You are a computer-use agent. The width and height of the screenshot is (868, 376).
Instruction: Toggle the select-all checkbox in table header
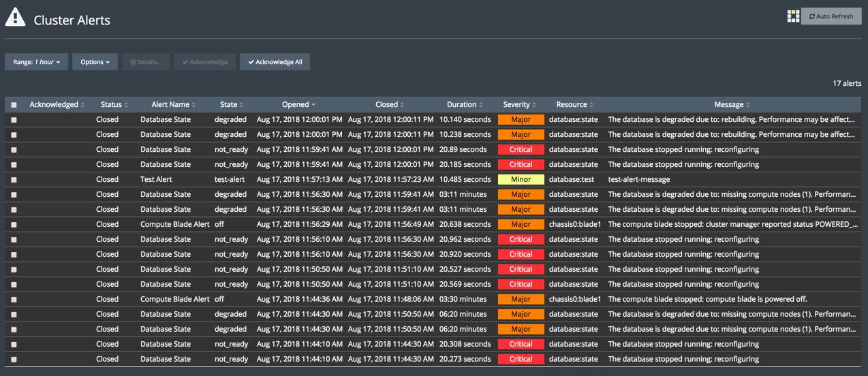14,105
